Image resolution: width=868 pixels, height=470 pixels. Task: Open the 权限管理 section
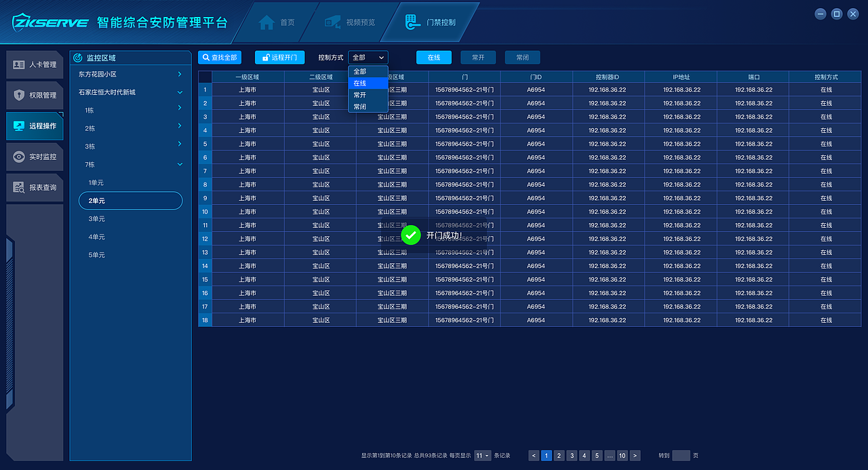coord(35,96)
